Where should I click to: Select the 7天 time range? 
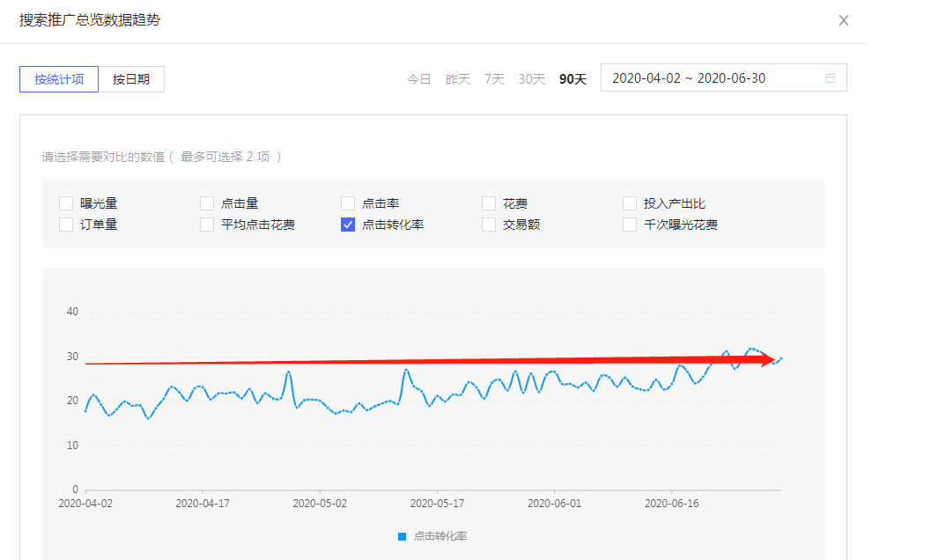click(495, 79)
